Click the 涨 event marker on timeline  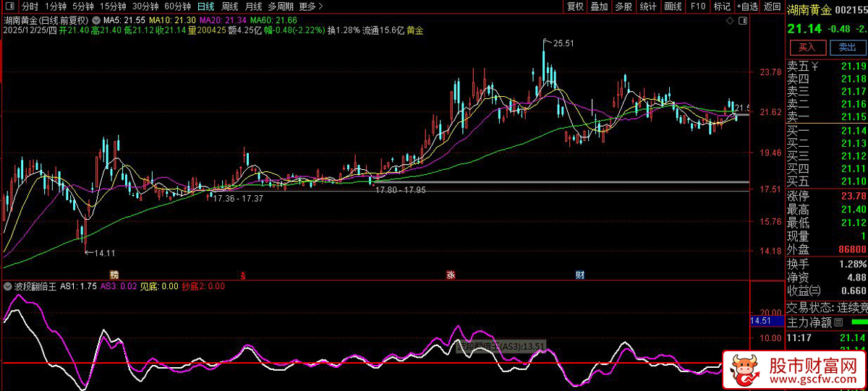tap(451, 275)
